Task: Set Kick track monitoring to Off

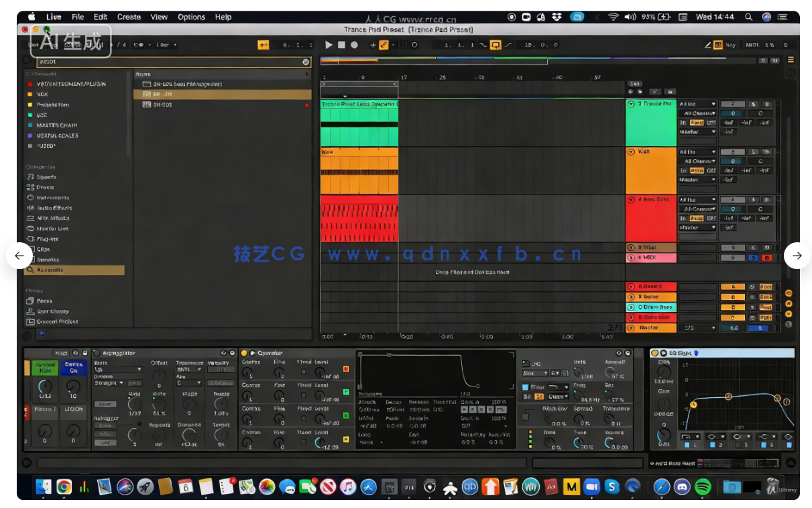Action: 713,170
